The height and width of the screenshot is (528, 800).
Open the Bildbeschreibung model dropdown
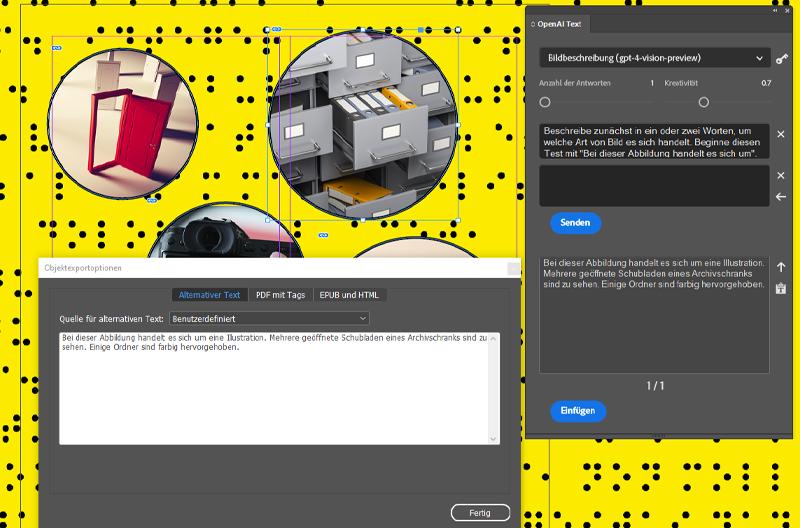tap(655, 58)
